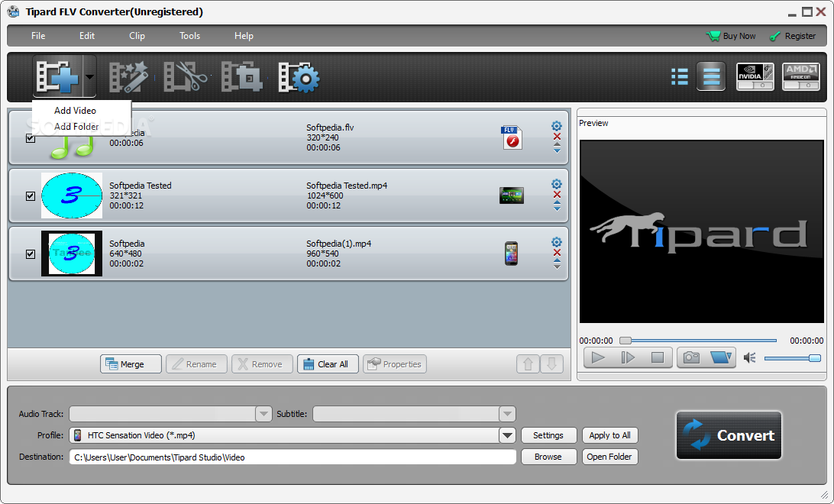Take a snapshot with camera icon
834x504 pixels.
point(691,358)
